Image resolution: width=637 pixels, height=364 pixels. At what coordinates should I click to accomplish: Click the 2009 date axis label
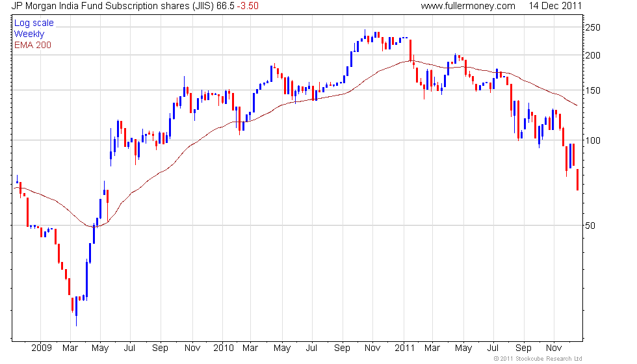42,348
